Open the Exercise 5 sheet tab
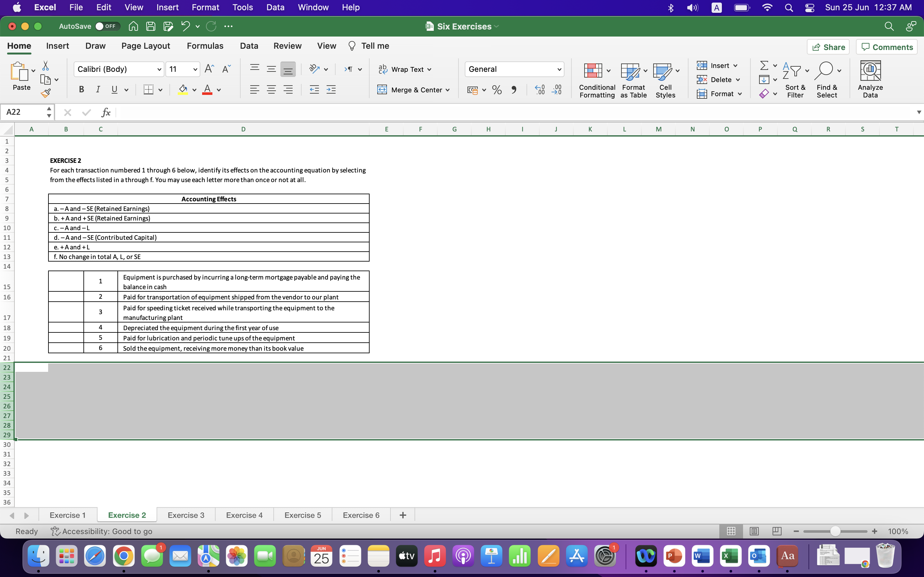Viewport: 924px width, 577px height. click(303, 515)
